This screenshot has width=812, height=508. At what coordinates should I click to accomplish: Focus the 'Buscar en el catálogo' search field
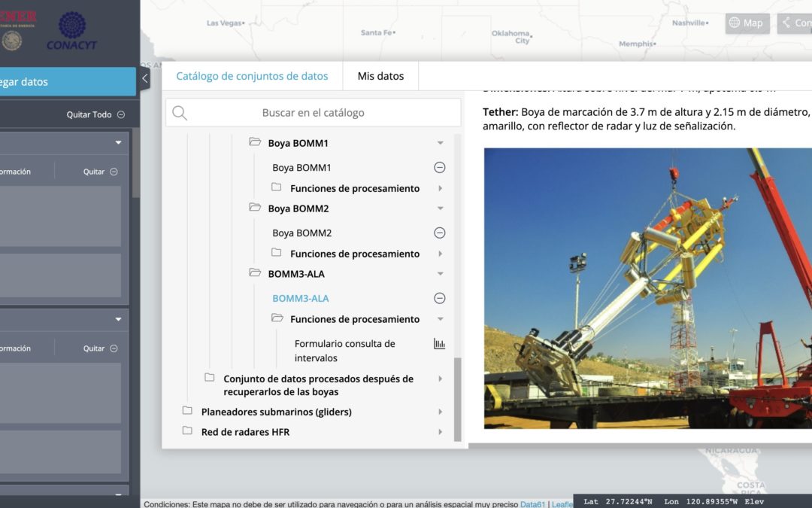[x=313, y=112]
